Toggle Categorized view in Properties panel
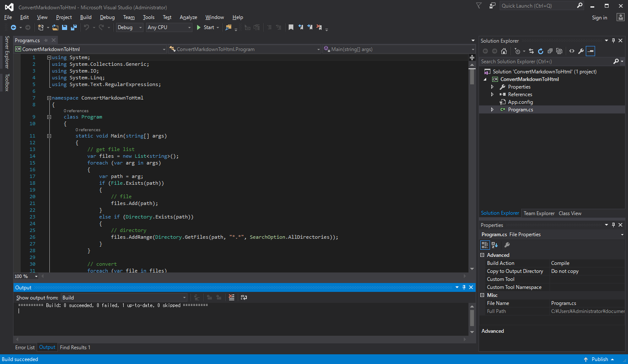Viewport: 628px width, 364px height. tap(485, 245)
